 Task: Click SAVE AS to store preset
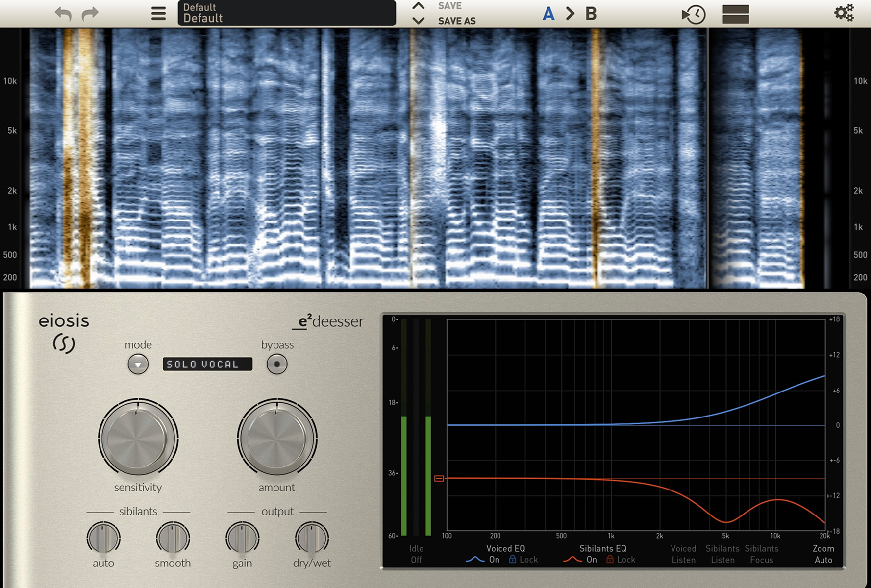click(455, 21)
